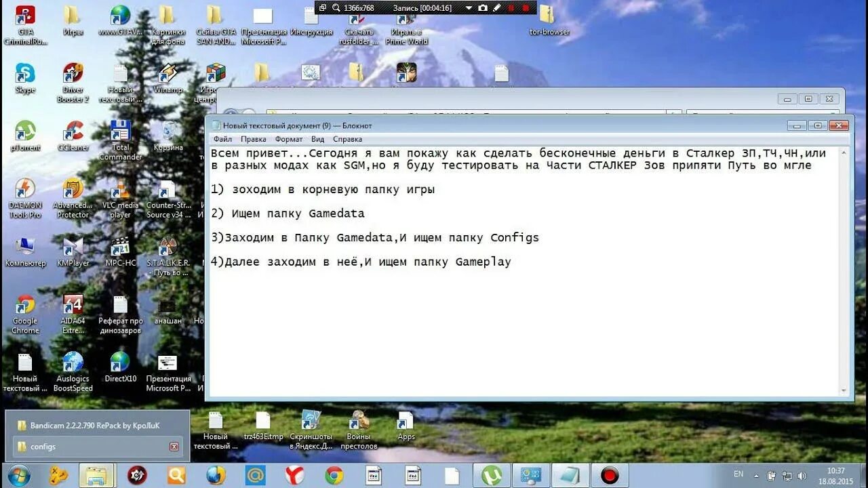Image resolution: width=868 pixels, height=488 pixels.
Task: Close the configs window from the taskbar preview
Action: click(174, 447)
